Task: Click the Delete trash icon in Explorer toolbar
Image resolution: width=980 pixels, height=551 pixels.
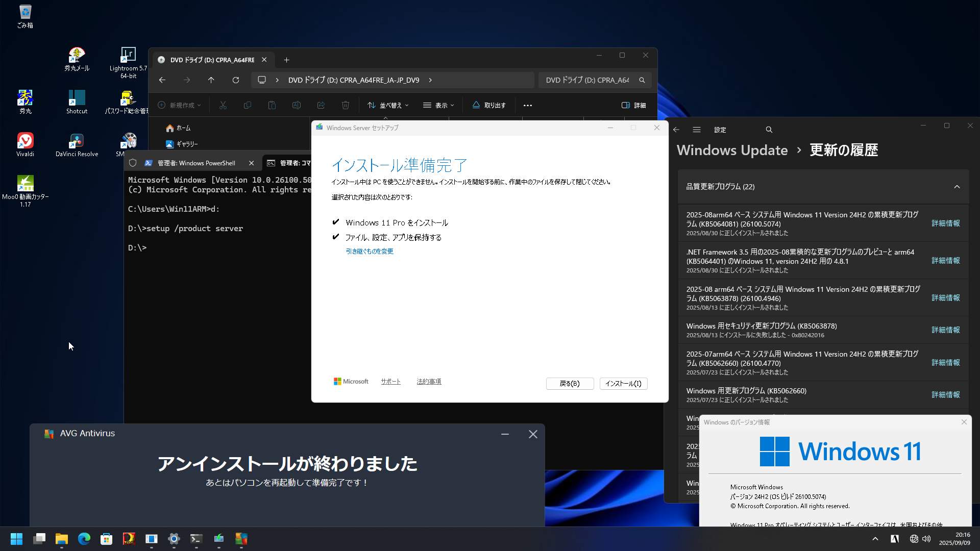Action: pos(346,105)
